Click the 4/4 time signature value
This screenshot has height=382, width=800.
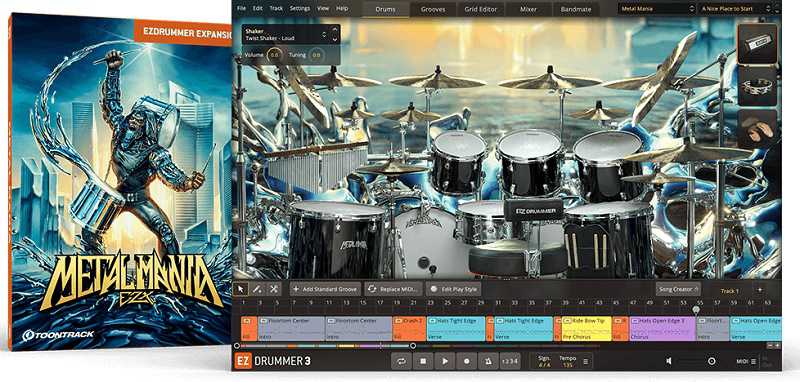coord(544,365)
